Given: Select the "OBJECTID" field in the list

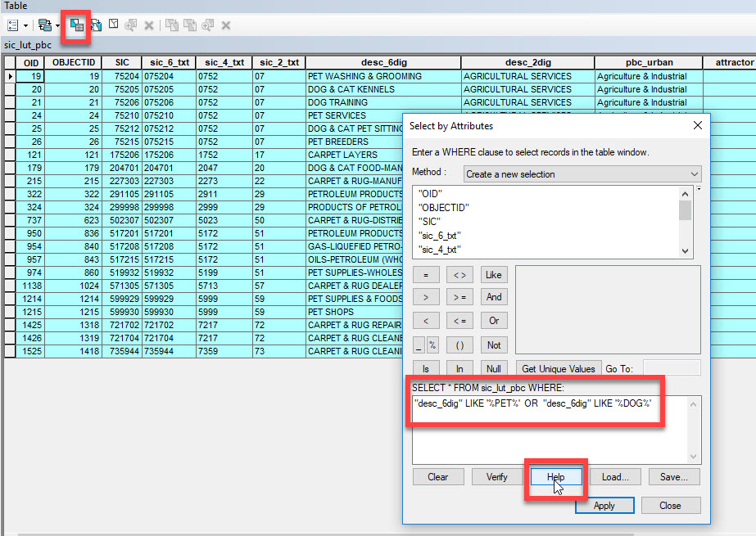Looking at the screenshot, I should (444, 208).
